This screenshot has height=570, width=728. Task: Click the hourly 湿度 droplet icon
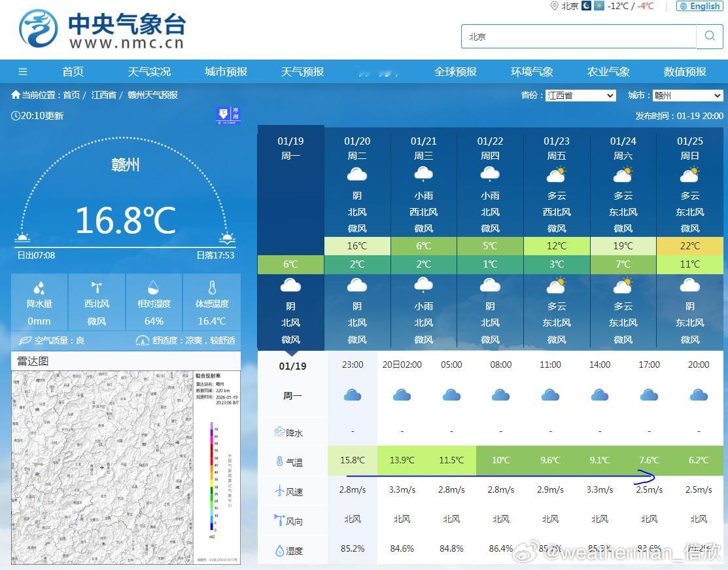pyautogui.click(x=279, y=550)
